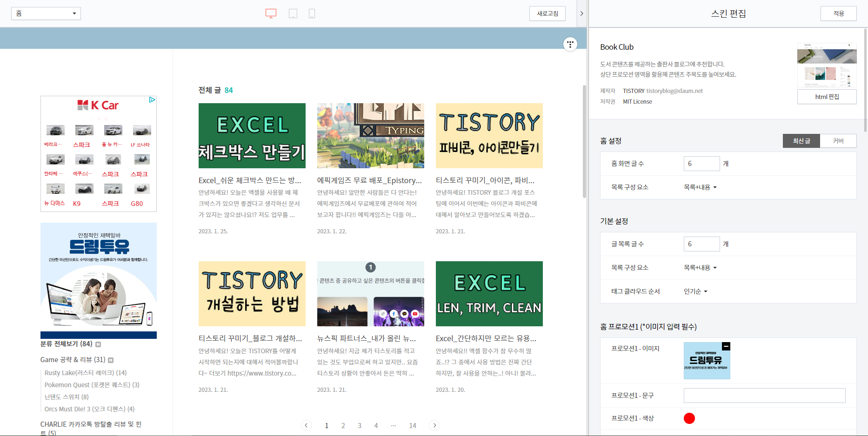
Task: Open 태그 클라우드 순서 dropdown
Action: (695, 291)
